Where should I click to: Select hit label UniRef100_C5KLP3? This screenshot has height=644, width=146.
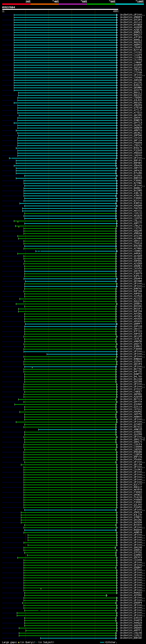[x=131, y=226]
